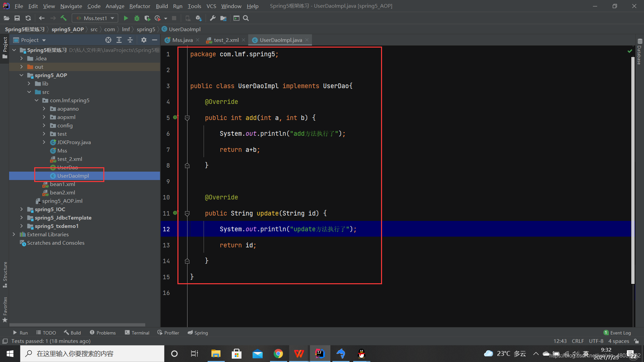This screenshot has height=362, width=644.
Task: Select Scratches and Consoles node
Action: click(x=56, y=243)
